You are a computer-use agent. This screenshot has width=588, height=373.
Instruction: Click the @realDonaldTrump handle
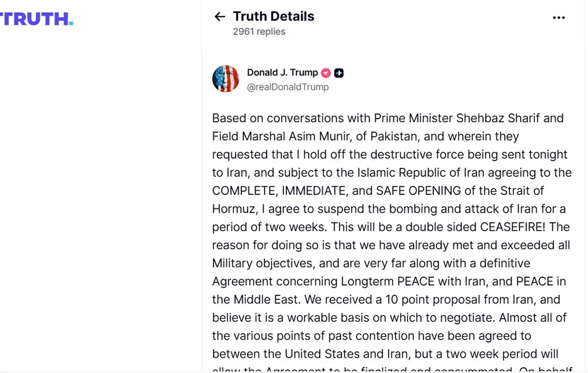(x=288, y=87)
